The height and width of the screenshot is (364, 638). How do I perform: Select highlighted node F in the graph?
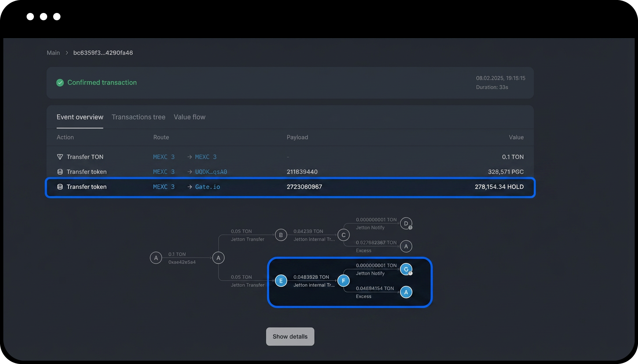343,281
